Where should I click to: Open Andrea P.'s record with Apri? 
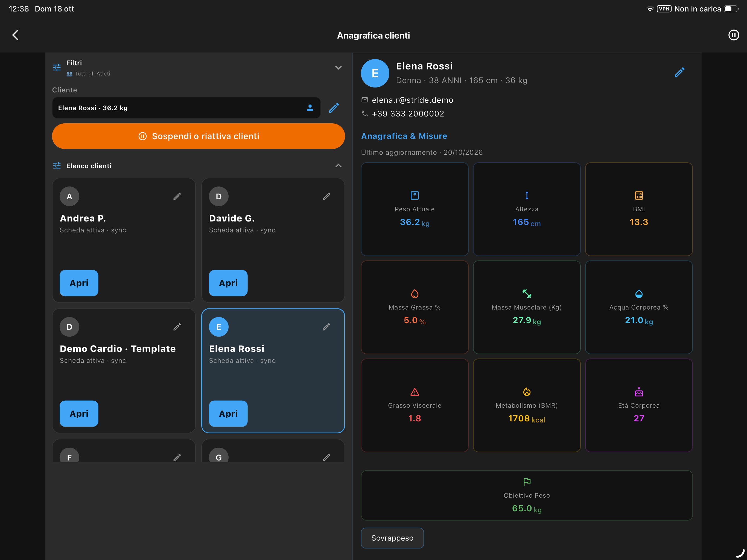pos(79,283)
